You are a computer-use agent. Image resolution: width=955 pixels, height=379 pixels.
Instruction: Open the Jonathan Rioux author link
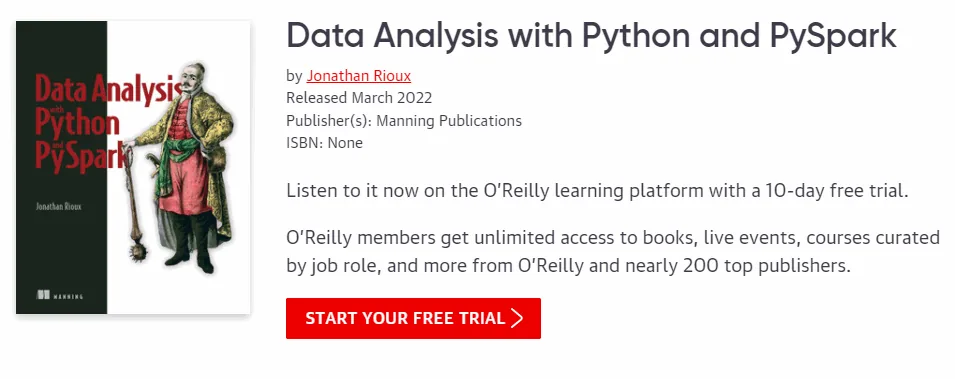point(359,76)
